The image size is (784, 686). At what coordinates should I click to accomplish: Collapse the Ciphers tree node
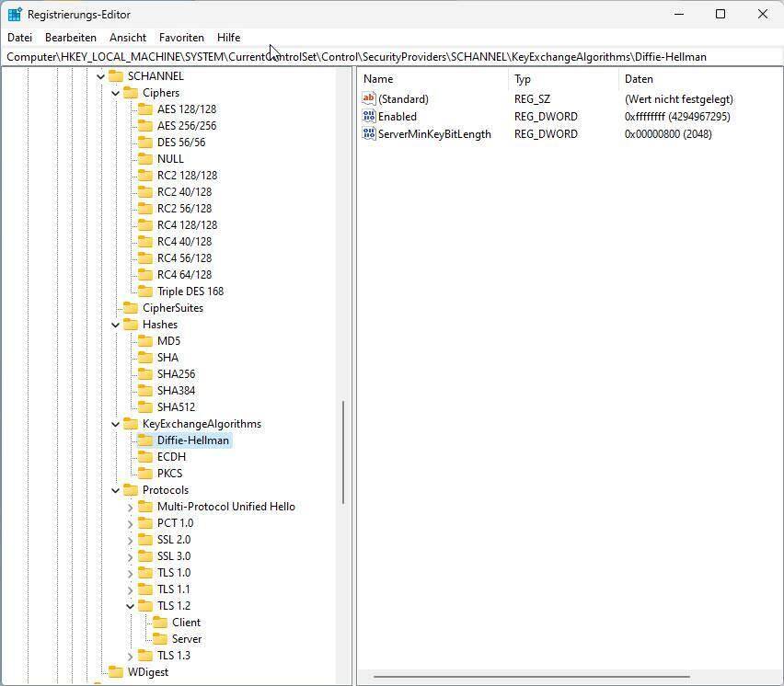tap(116, 93)
